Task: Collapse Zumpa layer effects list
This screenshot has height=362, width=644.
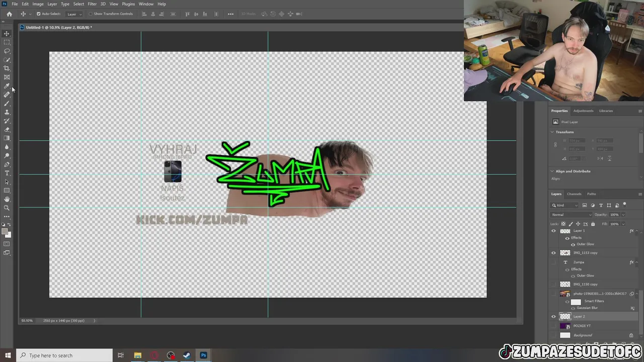Action: (x=636, y=262)
